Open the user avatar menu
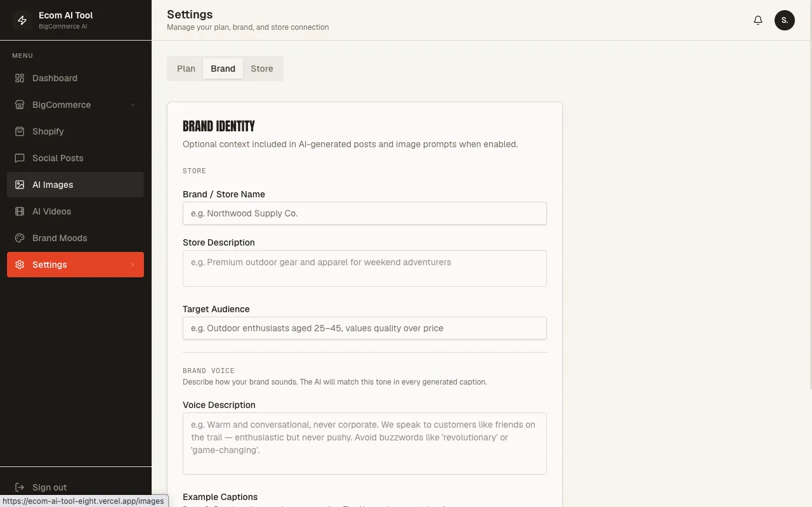 [785, 20]
